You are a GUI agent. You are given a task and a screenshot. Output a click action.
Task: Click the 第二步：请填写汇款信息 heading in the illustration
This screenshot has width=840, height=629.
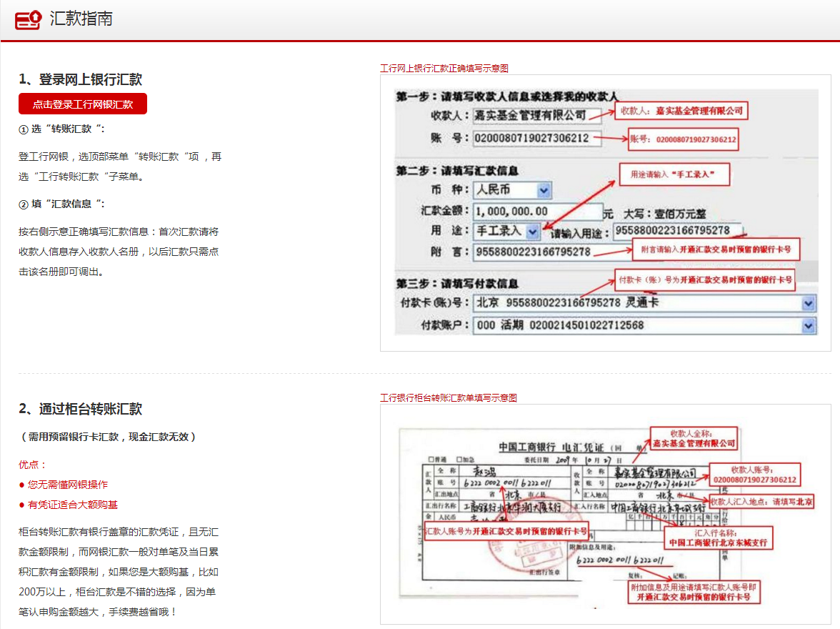click(457, 171)
